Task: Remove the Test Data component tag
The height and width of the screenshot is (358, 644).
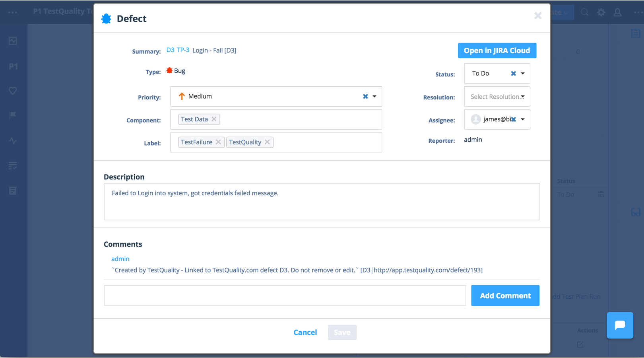Action: pos(214,119)
